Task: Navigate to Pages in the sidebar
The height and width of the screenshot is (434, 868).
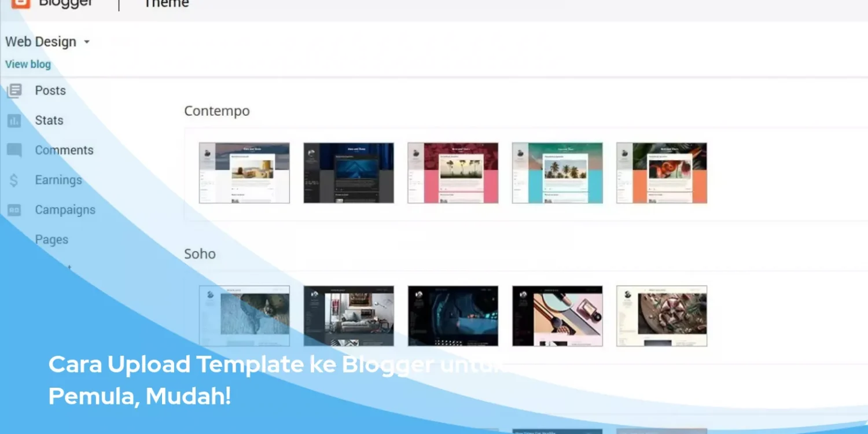Action: (52, 240)
